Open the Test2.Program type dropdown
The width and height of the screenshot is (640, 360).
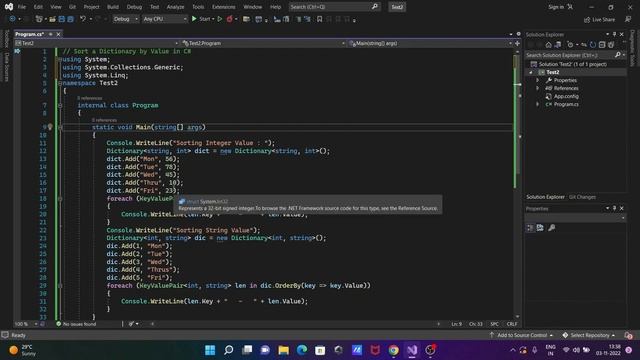click(263, 43)
